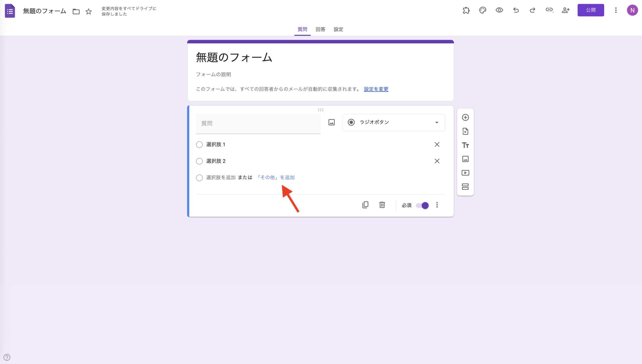The image size is (642, 364).
Task: Open the theme customization palette
Action: (x=482, y=10)
